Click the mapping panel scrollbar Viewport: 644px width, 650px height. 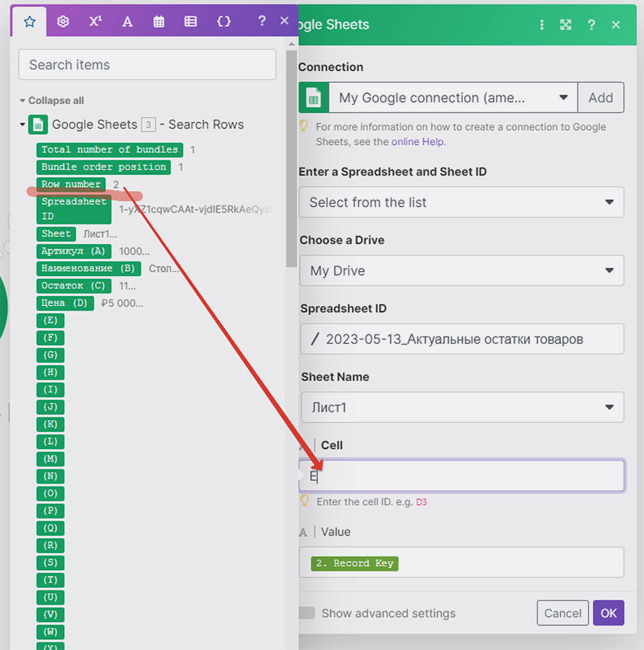(292, 159)
